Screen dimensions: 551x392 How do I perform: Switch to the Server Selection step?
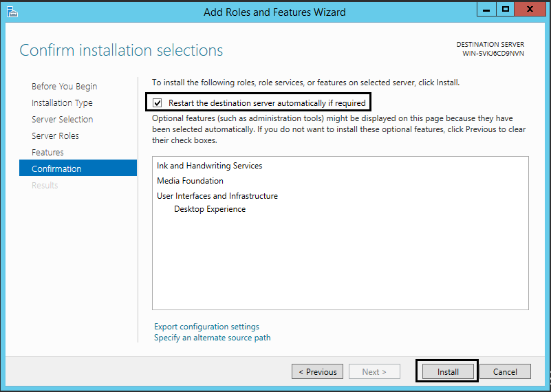(x=62, y=120)
